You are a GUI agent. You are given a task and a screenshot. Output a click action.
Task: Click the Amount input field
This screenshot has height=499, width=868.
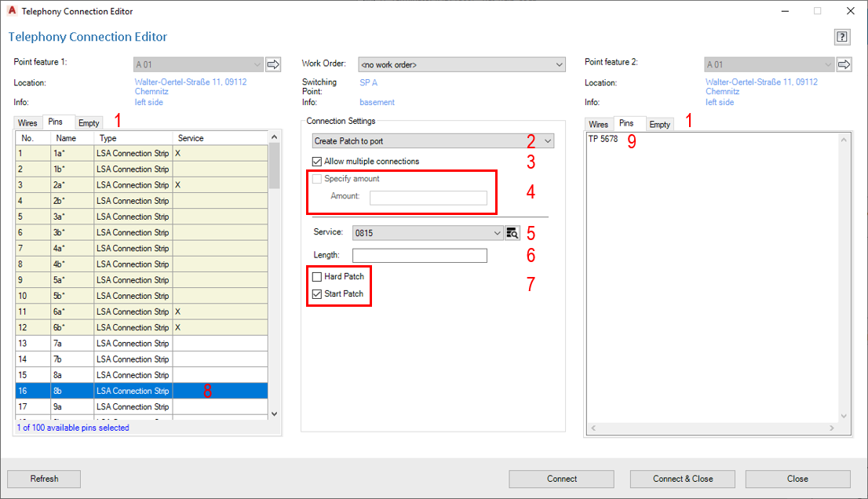point(429,198)
